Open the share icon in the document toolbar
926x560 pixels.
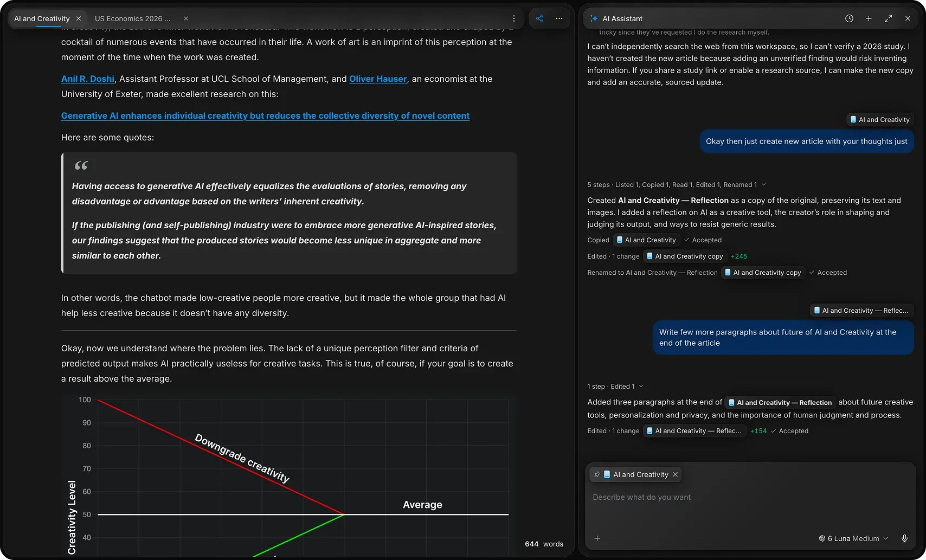click(x=539, y=18)
